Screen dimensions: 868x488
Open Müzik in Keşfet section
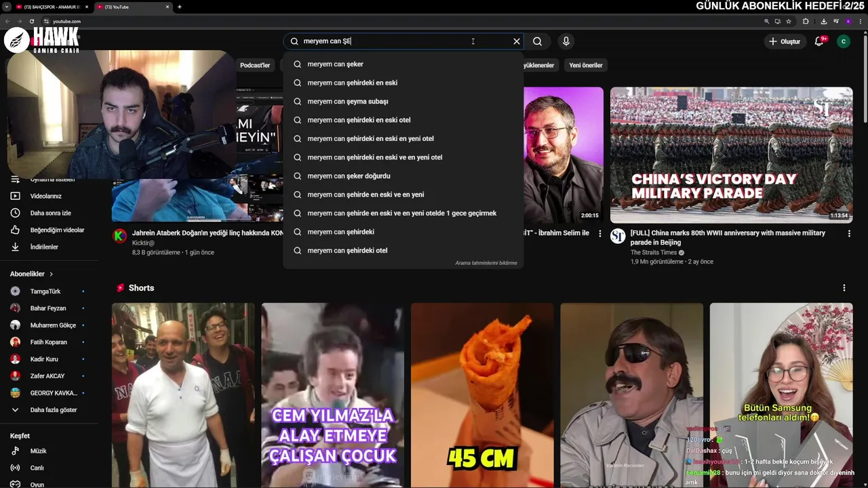tap(38, 451)
